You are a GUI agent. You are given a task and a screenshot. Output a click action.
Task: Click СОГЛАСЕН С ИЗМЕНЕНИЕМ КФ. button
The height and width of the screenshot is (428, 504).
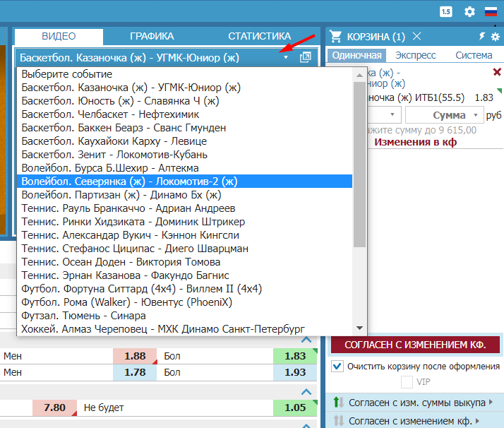tap(415, 345)
